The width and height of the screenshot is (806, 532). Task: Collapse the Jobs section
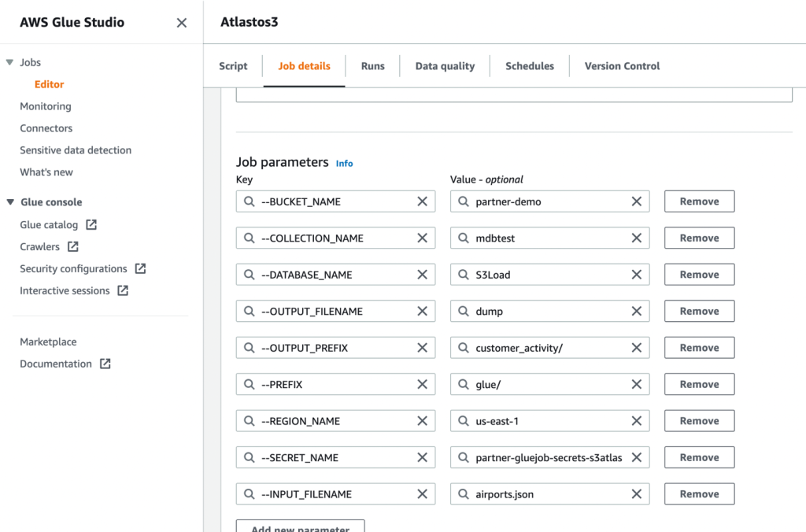tap(9, 62)
